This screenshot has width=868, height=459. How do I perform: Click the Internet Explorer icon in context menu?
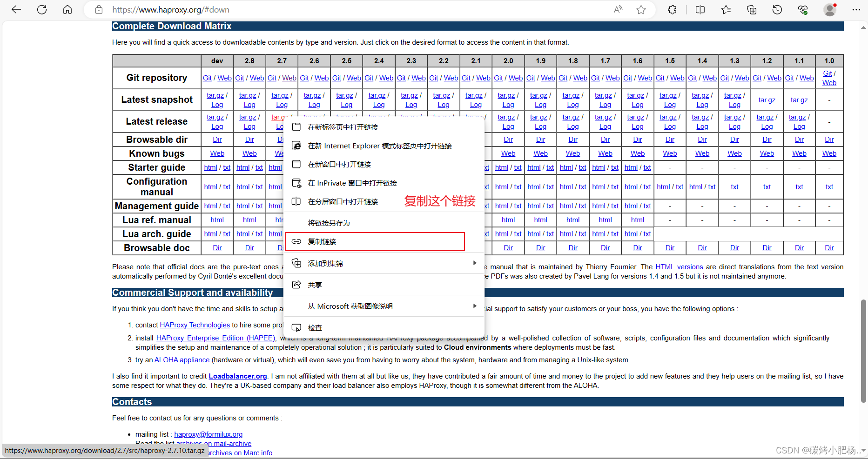296,146
